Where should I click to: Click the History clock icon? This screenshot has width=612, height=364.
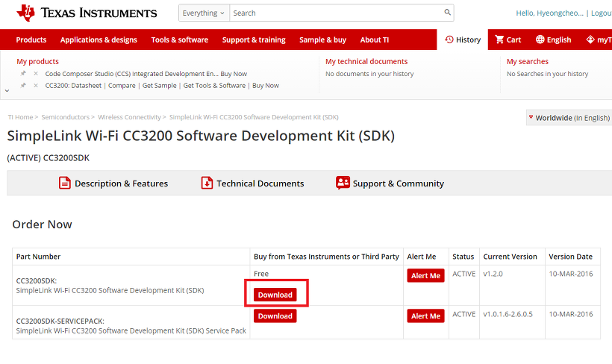tap(449, 40)
